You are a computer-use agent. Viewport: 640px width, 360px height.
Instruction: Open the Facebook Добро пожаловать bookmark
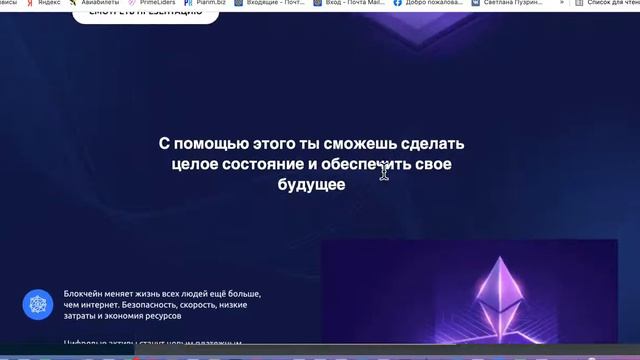pyautogui.click(x=428, y=2)
